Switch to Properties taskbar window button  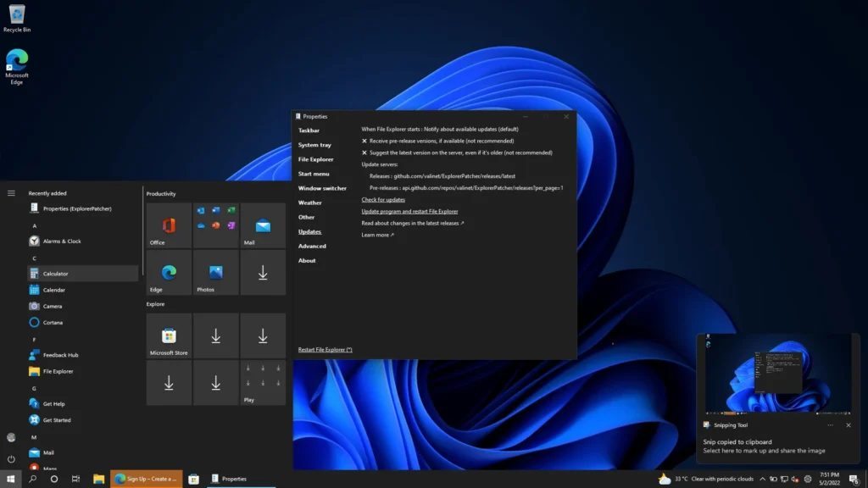[240, 480]
